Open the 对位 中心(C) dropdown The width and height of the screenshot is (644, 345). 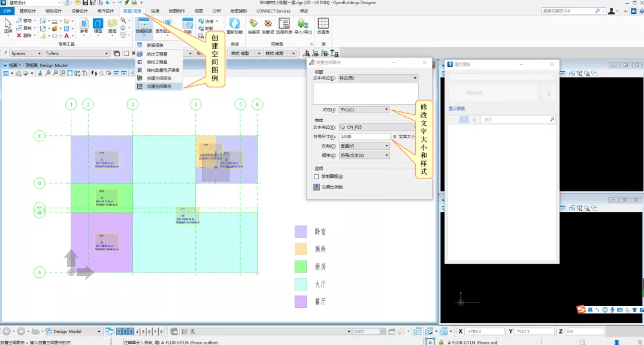point(364,110)
